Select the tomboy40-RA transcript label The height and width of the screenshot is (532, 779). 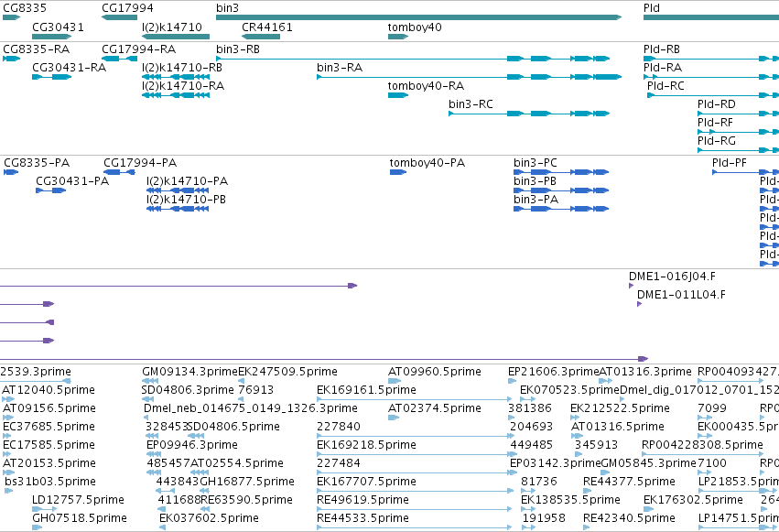point(427,86)
